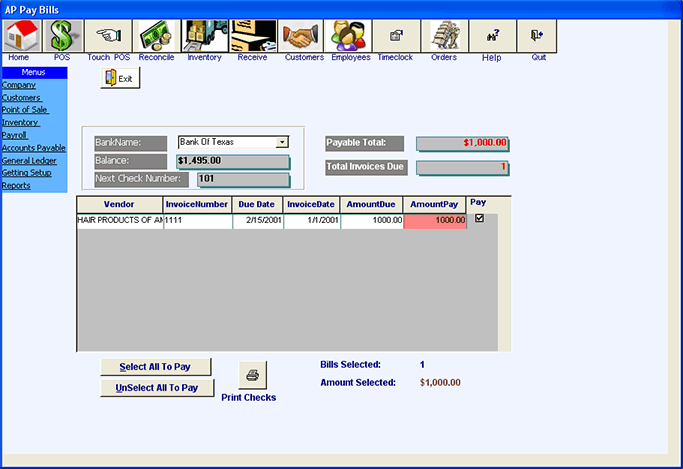The height and width of the screenshot is (469, 683).
Task: Click the Quit door icon
Action: [537, 36]
